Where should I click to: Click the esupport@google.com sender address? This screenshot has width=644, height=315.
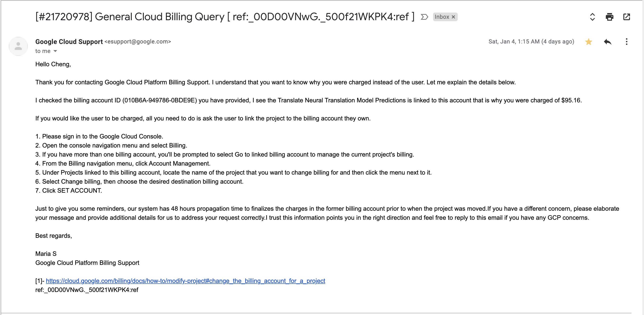coord(137,42)
